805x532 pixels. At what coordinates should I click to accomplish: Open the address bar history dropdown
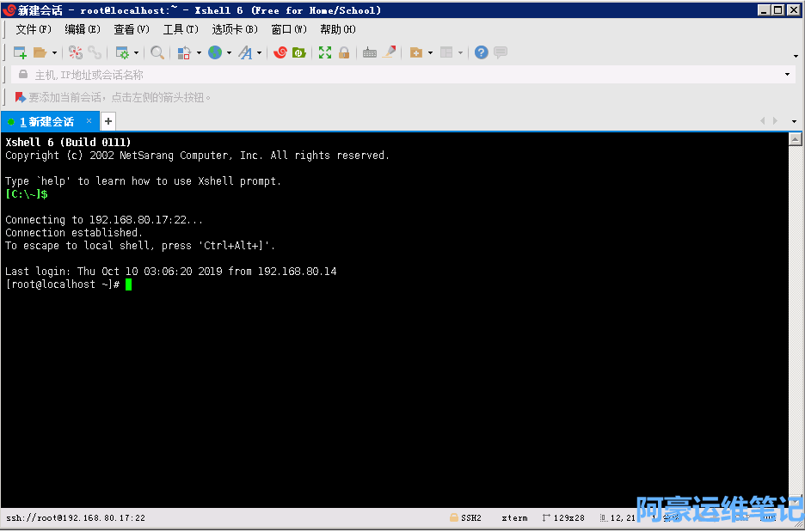pyautogui.click(x=787, y=75)
